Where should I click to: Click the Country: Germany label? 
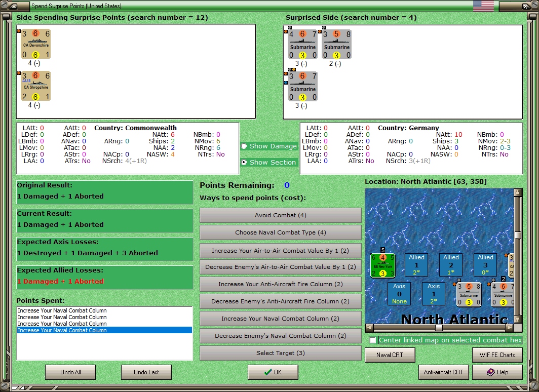pos(408,128)
